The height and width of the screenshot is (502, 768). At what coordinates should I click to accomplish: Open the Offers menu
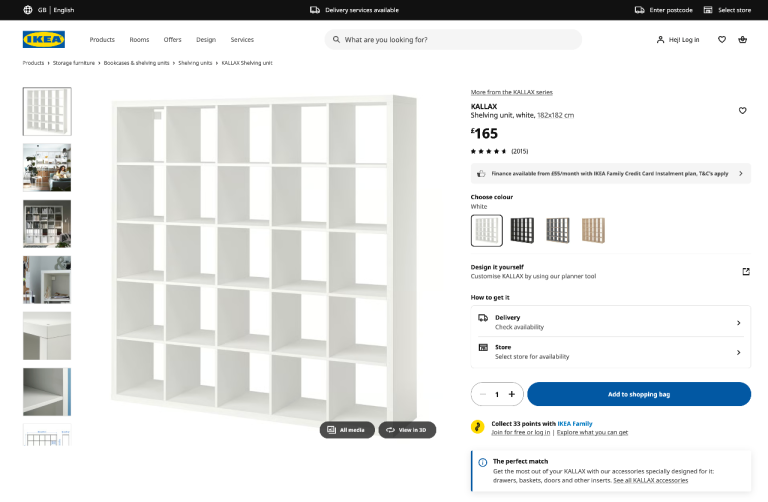(x=172, y=40)
